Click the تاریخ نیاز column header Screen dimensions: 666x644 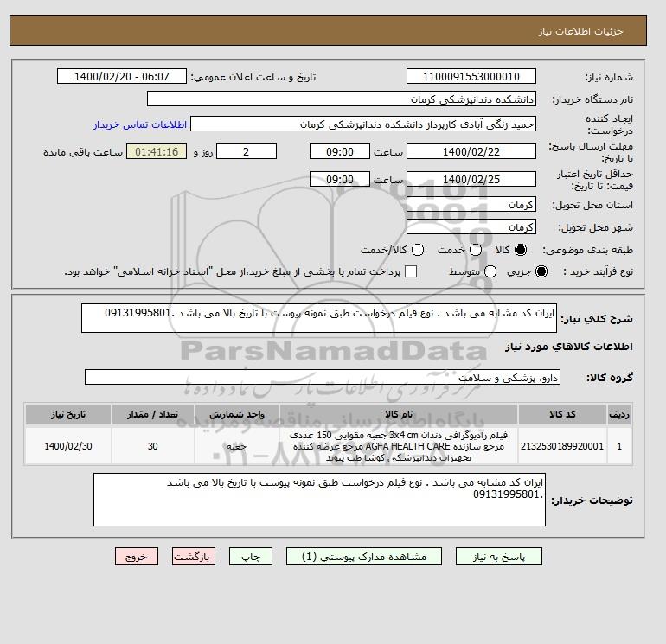(x=68, y=414)
